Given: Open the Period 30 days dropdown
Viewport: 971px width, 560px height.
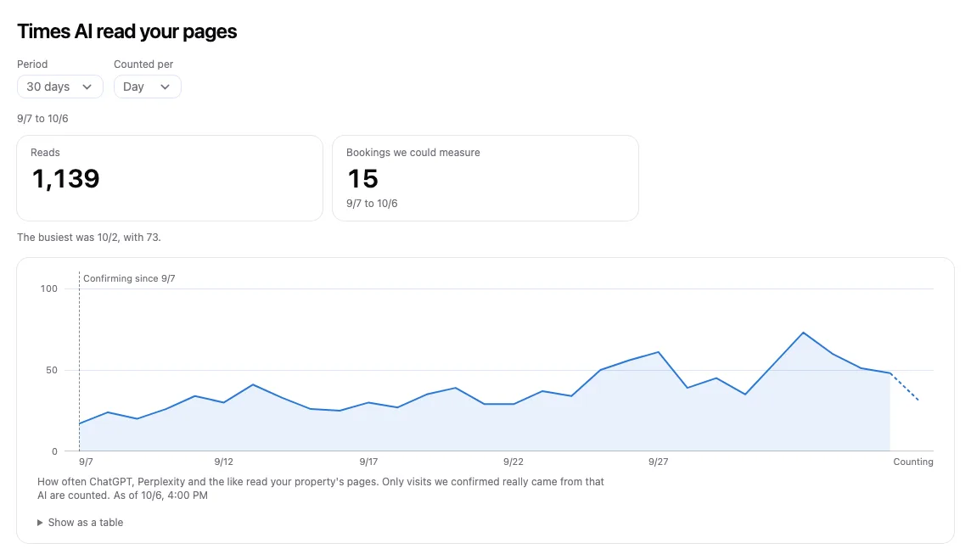Looking at the screenshot, I should pyautogui.click(x=60, y=87).
